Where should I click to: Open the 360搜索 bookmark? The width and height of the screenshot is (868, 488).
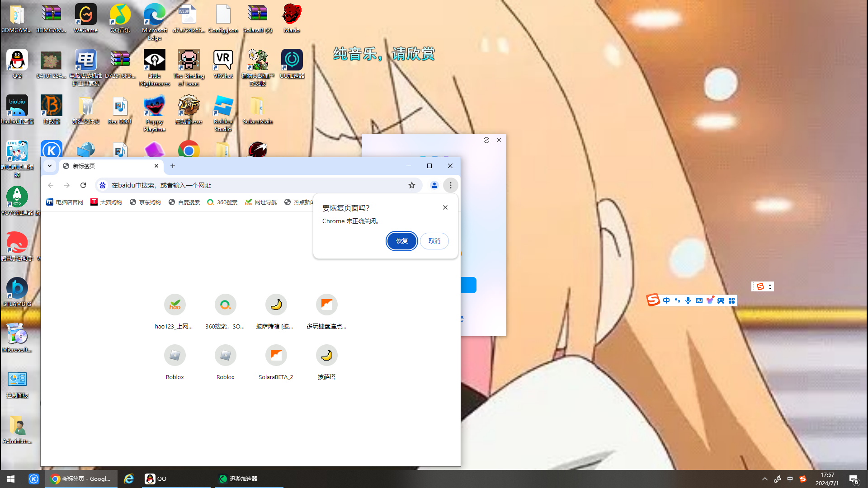222,202
